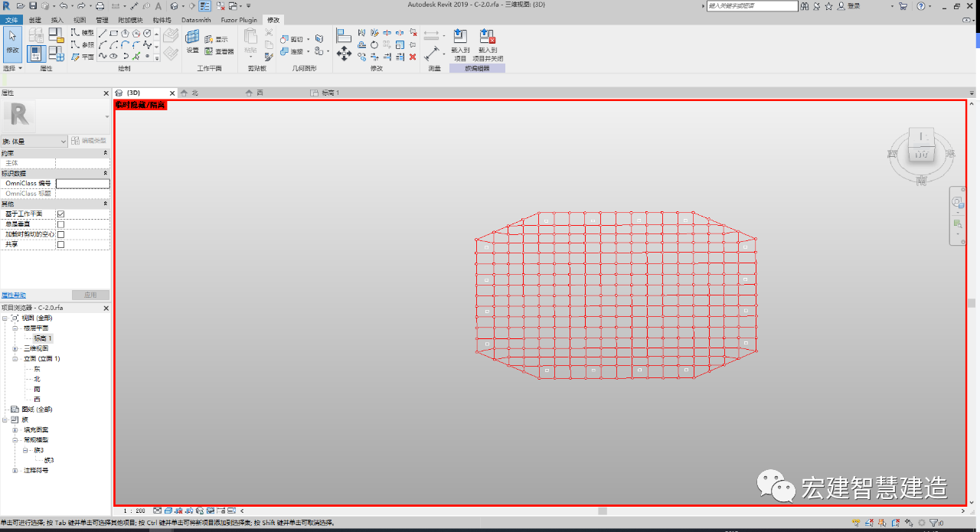This screenshot has height=532, width=980.
Task: Click the Save icon in quick access toolbar
Action: pos(33,5)
